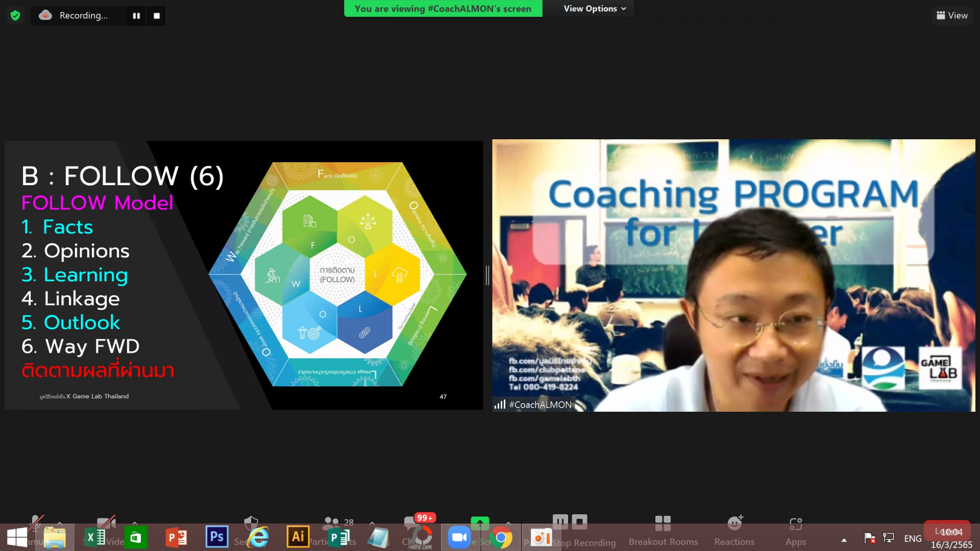
Task: Launch Publisher from the taskbar
Action: click(338, 537)
